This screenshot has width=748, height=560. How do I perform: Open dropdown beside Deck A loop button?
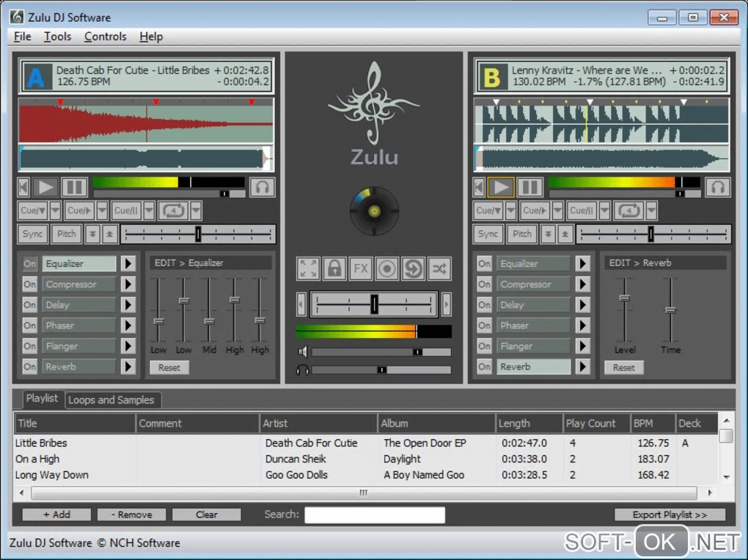(196, 211)
